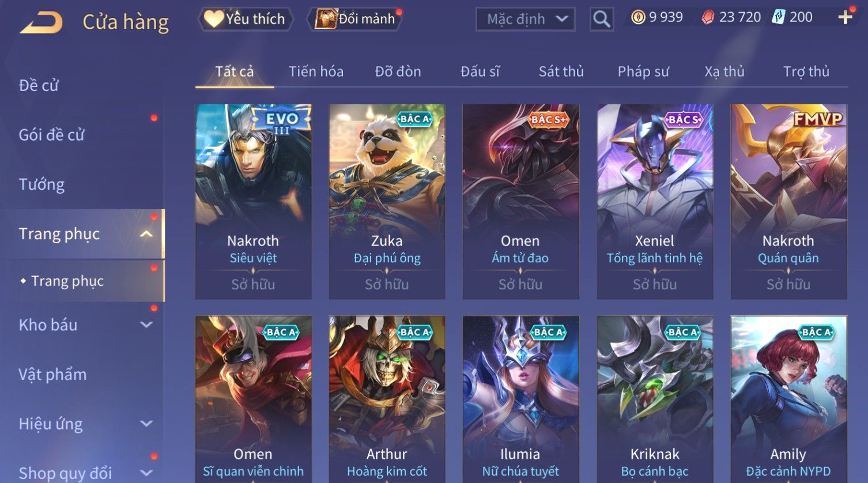Open the Mặc định sort dropdown
Screen dimensions: 868x483
(x=526, y=19)
